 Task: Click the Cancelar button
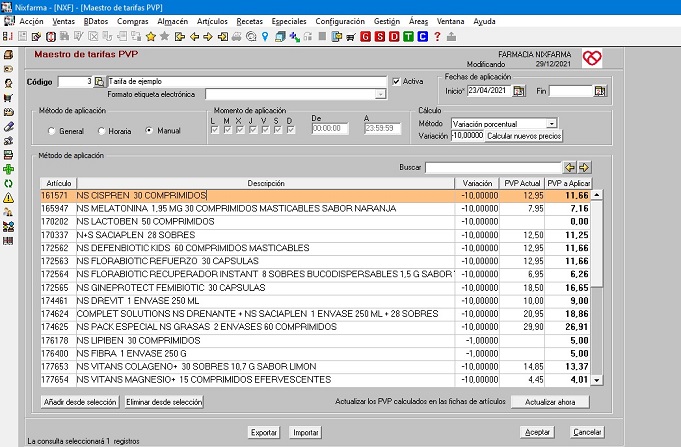(x=587, y=432)
